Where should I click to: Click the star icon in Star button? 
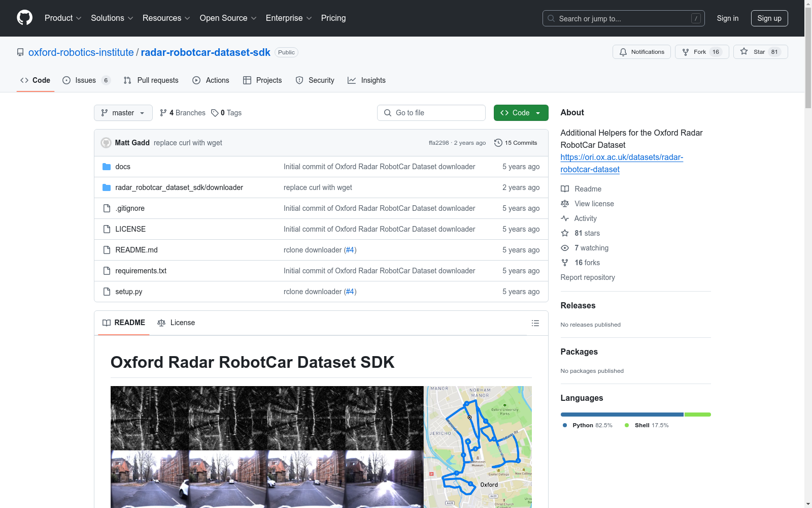[744, 51]
